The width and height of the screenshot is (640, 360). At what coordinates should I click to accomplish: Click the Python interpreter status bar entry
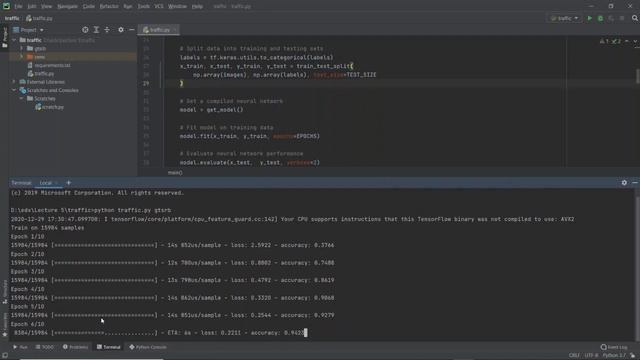pos(614,356)
